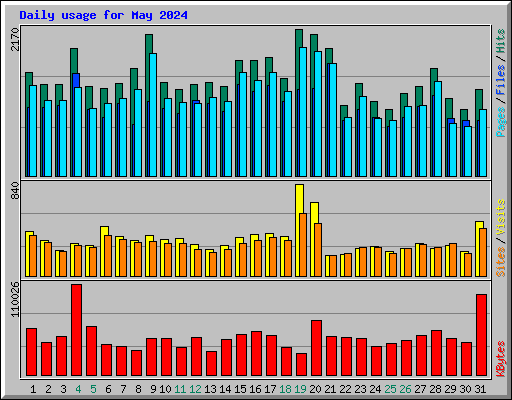Click the red KBytes bar for day 5

pos(91,351)
